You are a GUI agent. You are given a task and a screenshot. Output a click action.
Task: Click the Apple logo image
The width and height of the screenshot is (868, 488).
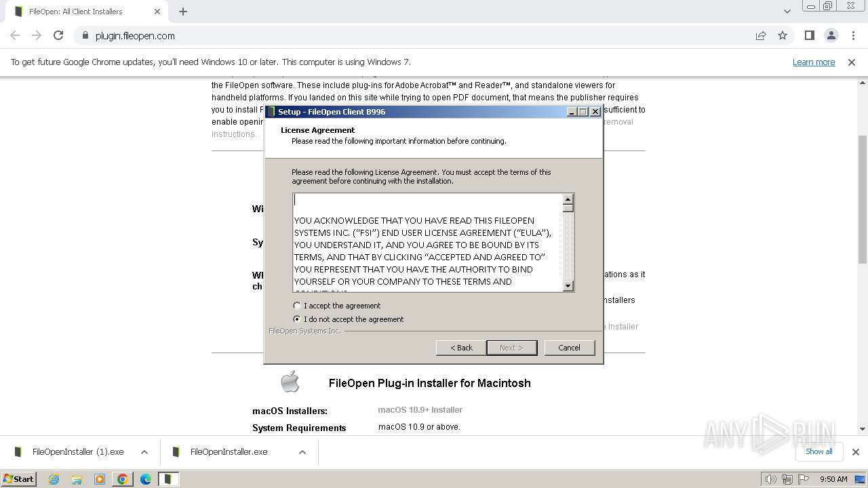point(290,382)
